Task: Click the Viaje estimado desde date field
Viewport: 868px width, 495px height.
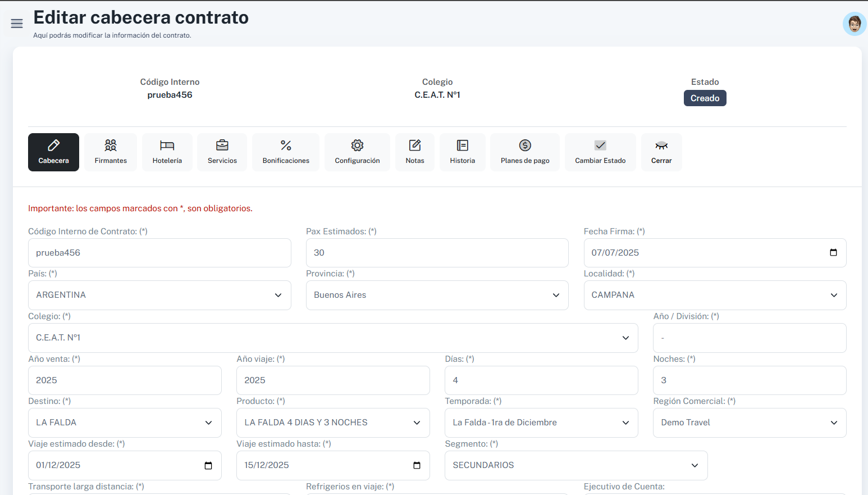Action: [x=125, y=465]
